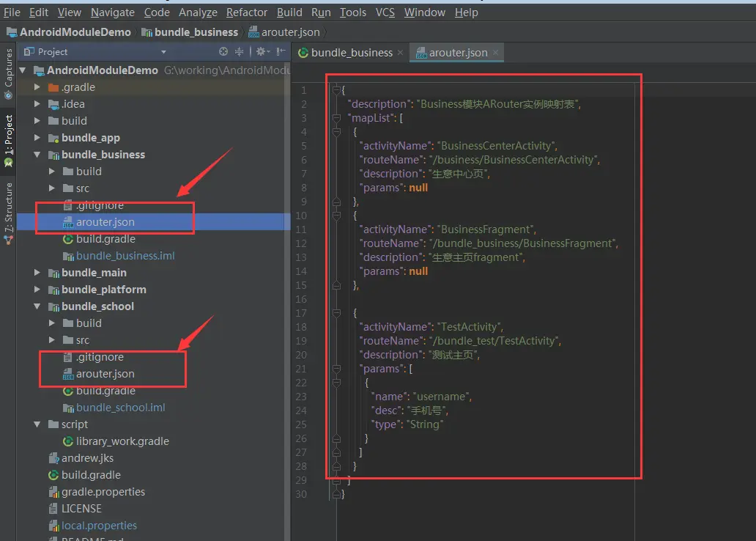756x541 pixels.
Task: Open the Analyze menu
Action: pyautogui.click(x=198, y=12)
